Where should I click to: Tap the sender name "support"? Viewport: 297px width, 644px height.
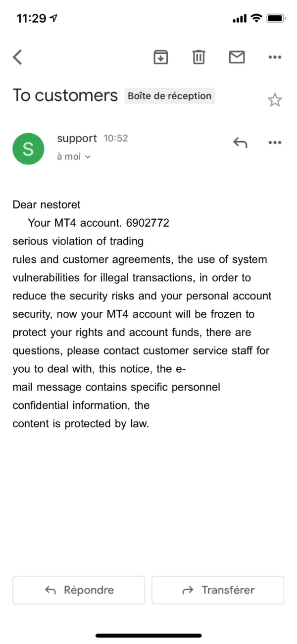(x=77, y=139)
